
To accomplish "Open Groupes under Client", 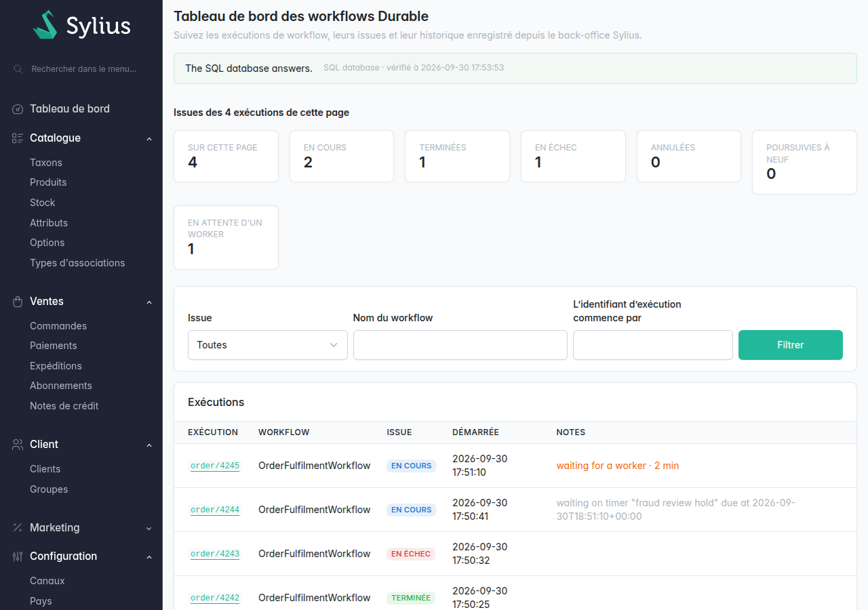I will [x=49, y=489].
